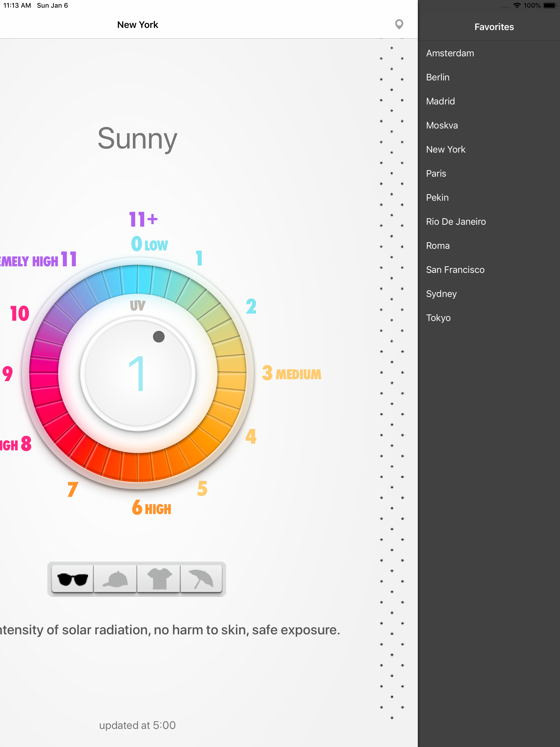Click the gray UV dial knob
This screenshot has height=747, width=560.
[158, 336]
